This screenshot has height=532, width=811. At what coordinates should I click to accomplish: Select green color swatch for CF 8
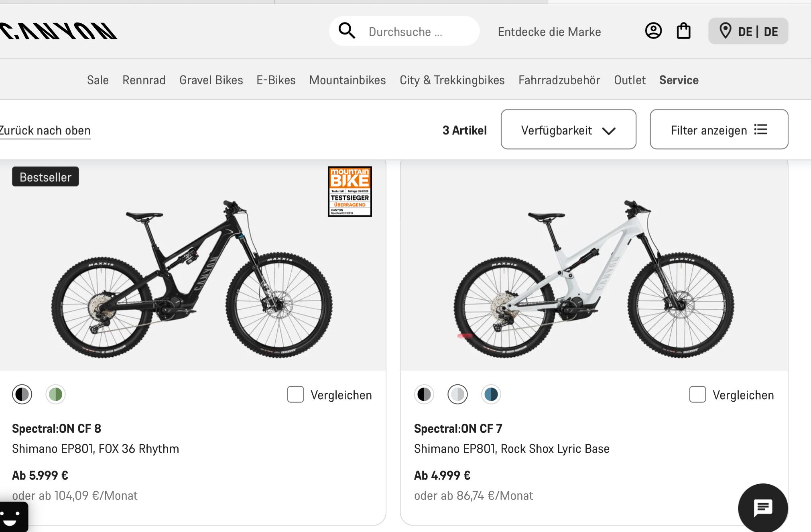coord(56,394)
